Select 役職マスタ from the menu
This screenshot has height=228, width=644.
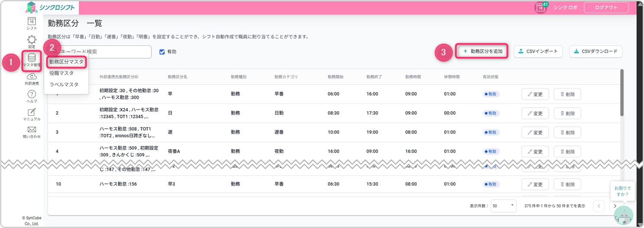coord(61,73)
